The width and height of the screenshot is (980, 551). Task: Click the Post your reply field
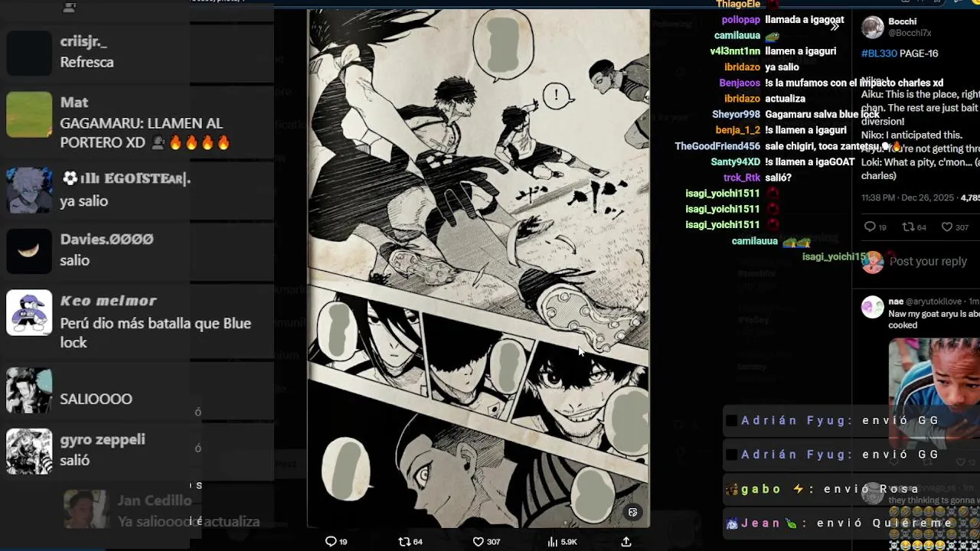pos(928,261)
